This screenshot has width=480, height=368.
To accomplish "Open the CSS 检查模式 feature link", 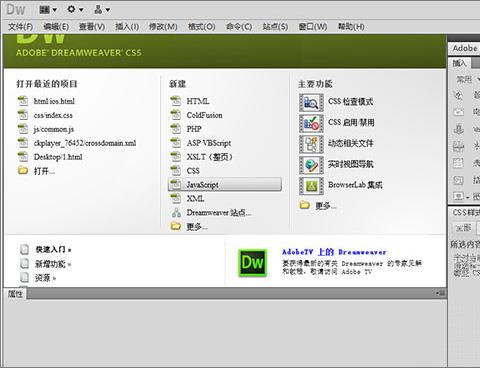I will (350, 101).
